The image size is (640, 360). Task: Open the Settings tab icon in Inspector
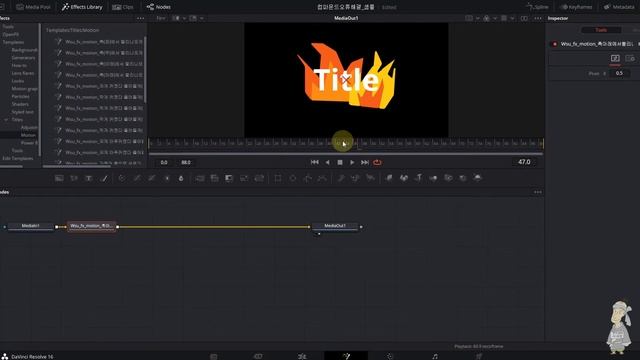coord(630,58)
